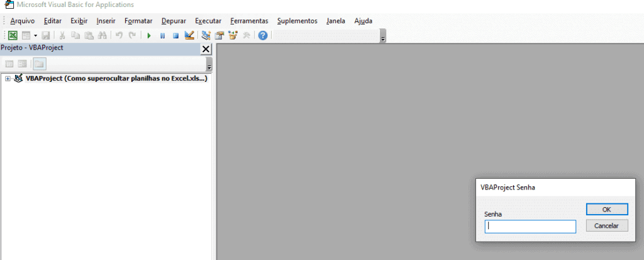
Task: Click the Projeto - VBAProject panel title
Action: click(x=32, y=48)
